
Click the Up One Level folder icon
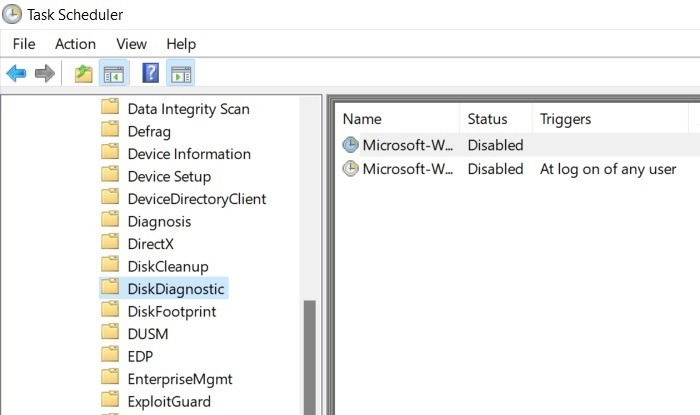tap(83, 74)
